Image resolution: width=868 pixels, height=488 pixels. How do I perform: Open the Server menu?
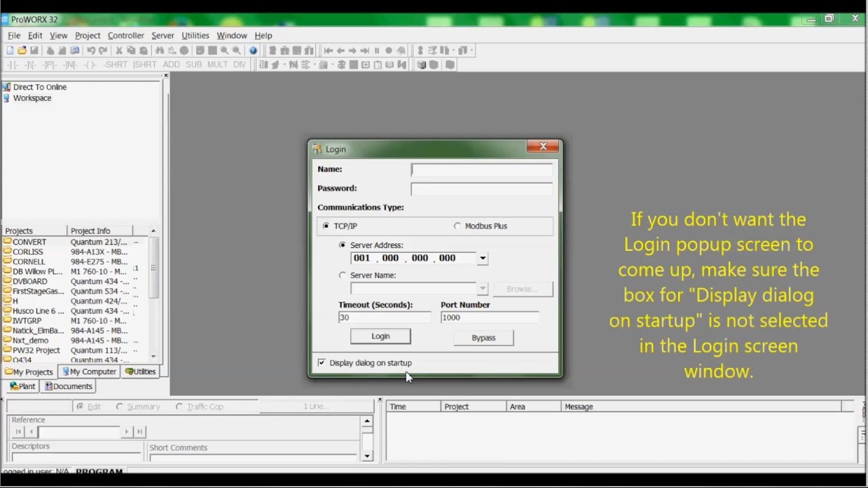(163, 35)
